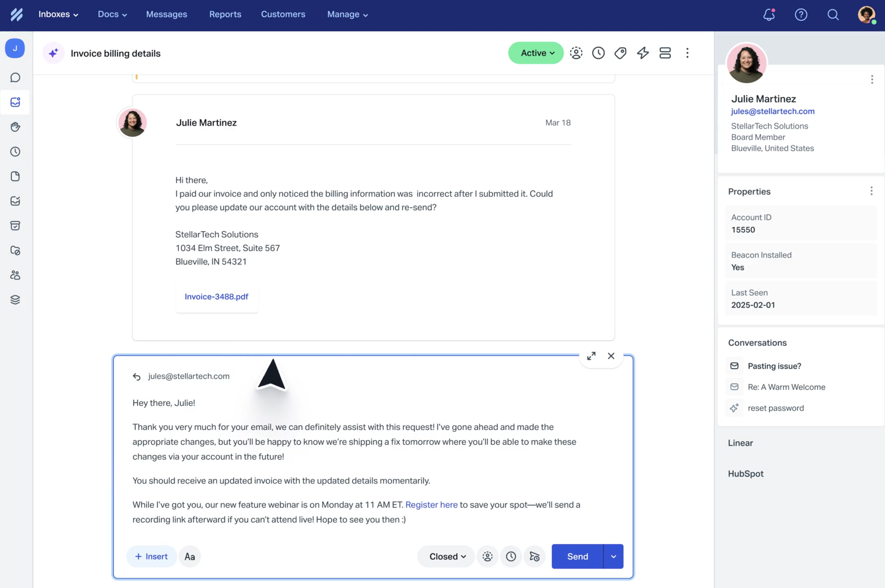Send the reply

coord(577,556)
